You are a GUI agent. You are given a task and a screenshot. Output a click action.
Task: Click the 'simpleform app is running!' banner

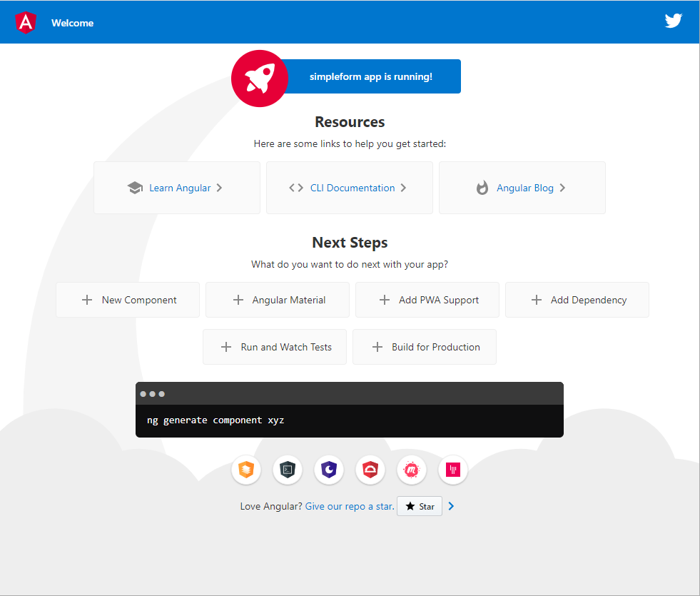click(x=370, y=76)
